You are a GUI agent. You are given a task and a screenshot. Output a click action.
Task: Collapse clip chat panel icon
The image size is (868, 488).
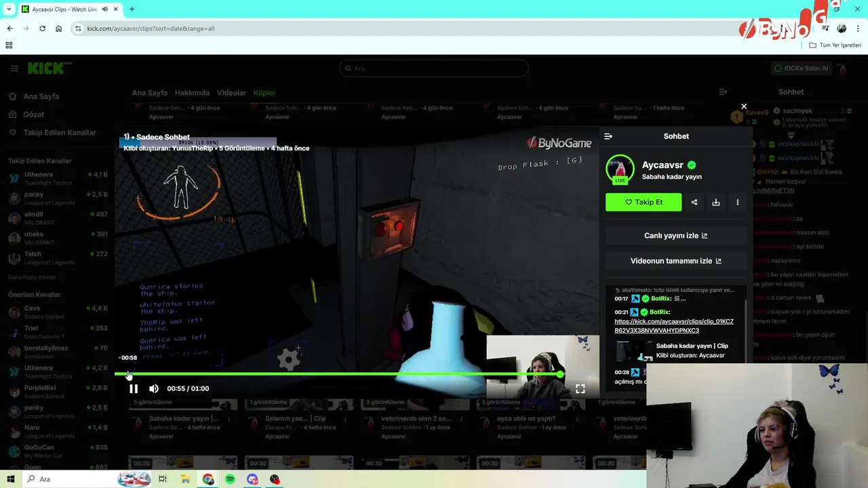(608, 136)
